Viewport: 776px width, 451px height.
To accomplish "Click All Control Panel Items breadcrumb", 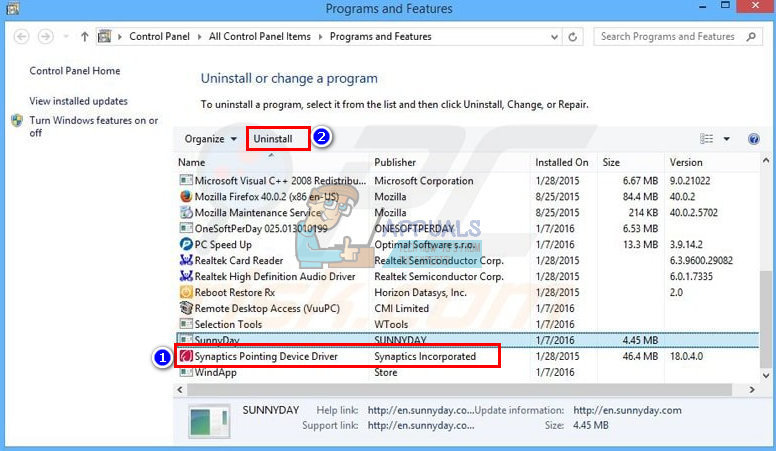I will 260,37.
